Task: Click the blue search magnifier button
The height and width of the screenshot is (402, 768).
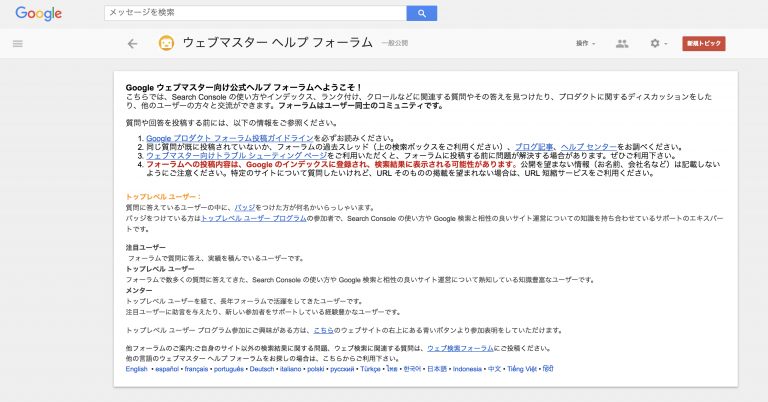Action: (x=422, y=13)
